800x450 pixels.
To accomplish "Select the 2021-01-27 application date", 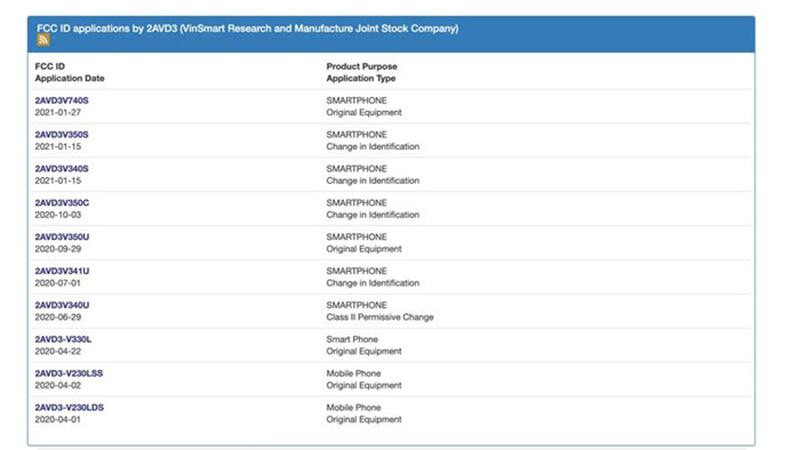I will tap(58, 113).
